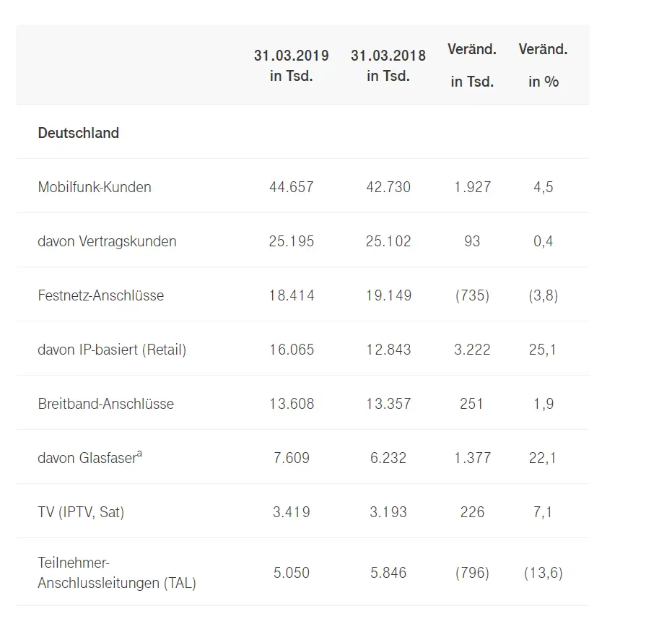Click the Veränd. in Tsd. header
Viewport: 672px width, 619px height.
click(472, 65)
